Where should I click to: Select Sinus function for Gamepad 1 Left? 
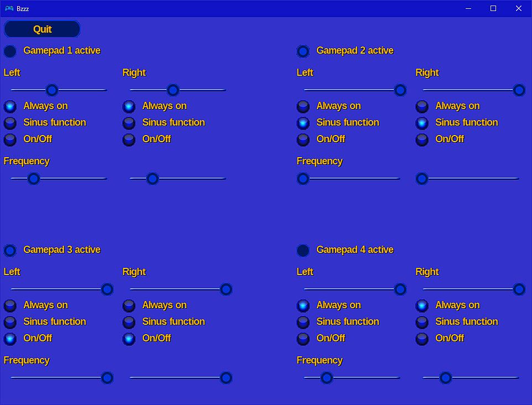(x=10, y=123)
